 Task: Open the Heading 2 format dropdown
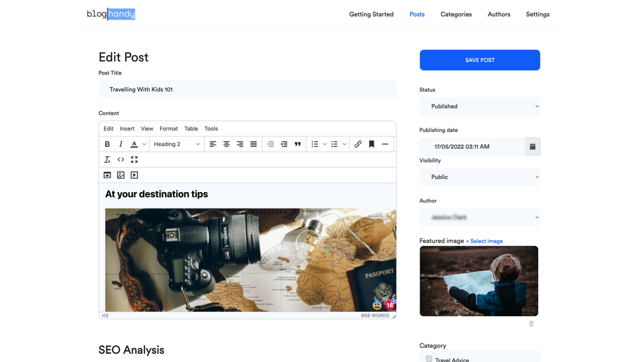177,144
